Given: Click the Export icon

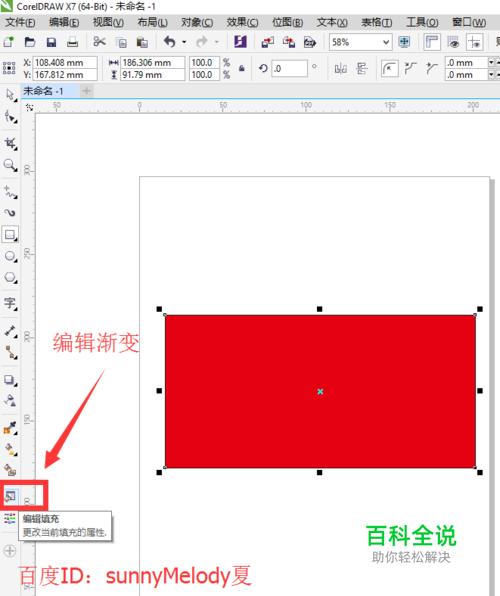Looking at the screenshot, I should 289,42.
